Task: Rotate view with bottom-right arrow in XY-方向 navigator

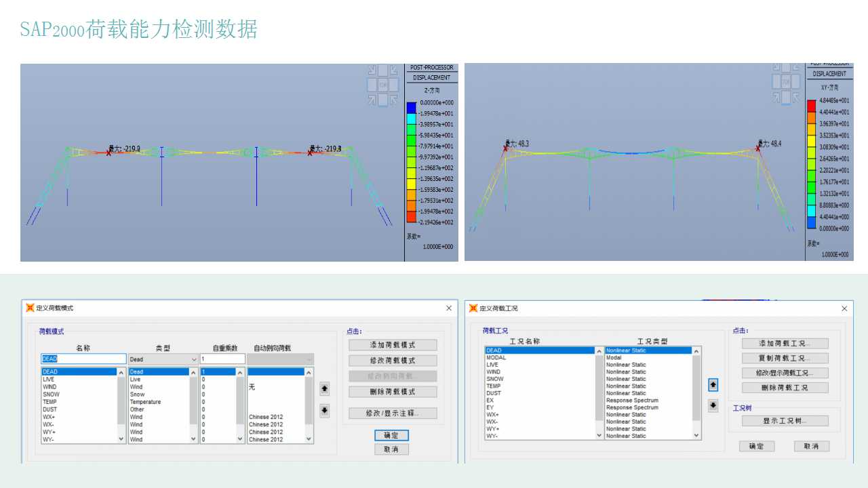Action: point(797,97)
